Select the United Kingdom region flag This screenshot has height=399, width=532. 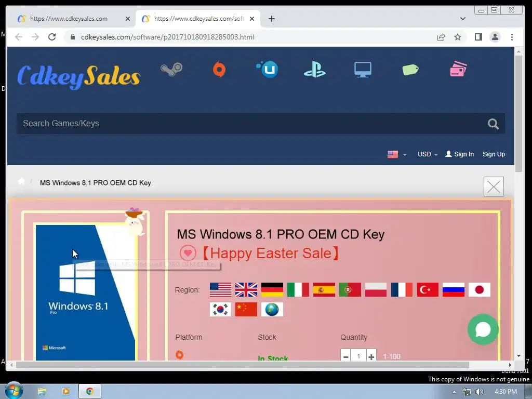click(246, 290)
